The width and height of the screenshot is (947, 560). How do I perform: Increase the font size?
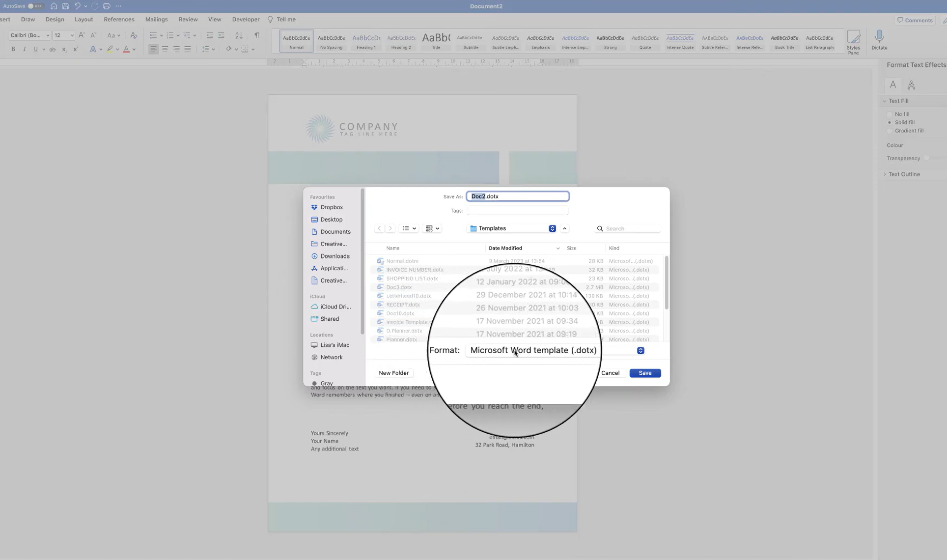click(82, 35)
